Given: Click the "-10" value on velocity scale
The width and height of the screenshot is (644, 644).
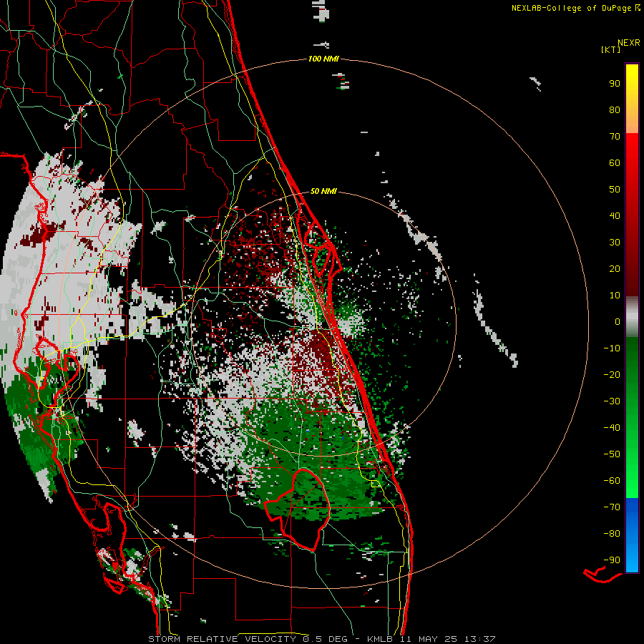Looking at the screenshot, I should coord(612,348).
